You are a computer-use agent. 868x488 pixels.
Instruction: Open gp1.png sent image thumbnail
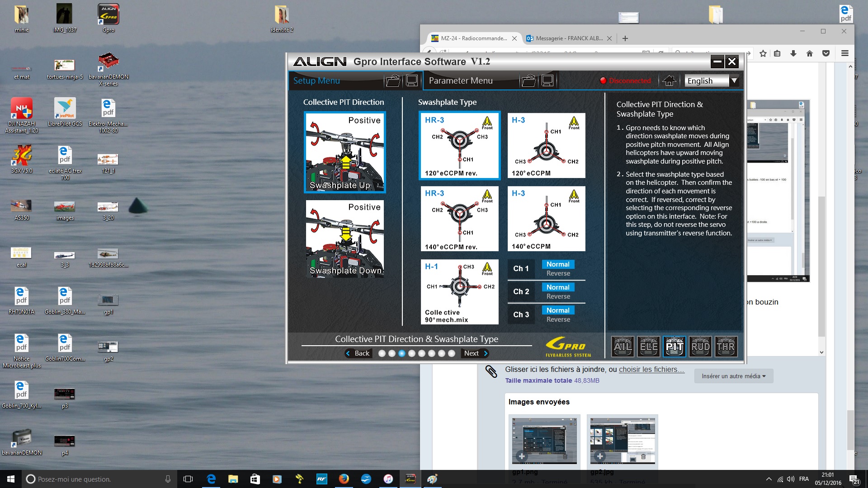point(544,441)
